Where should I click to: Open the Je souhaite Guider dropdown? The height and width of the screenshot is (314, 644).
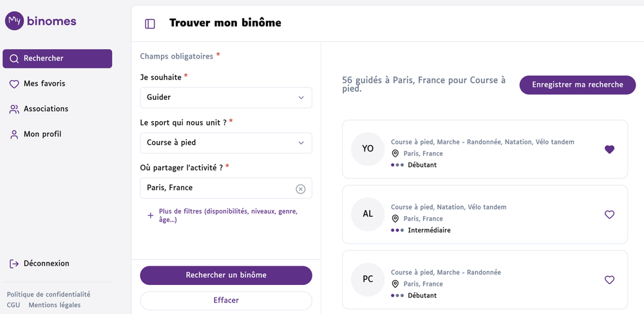[x=225, y=97]
